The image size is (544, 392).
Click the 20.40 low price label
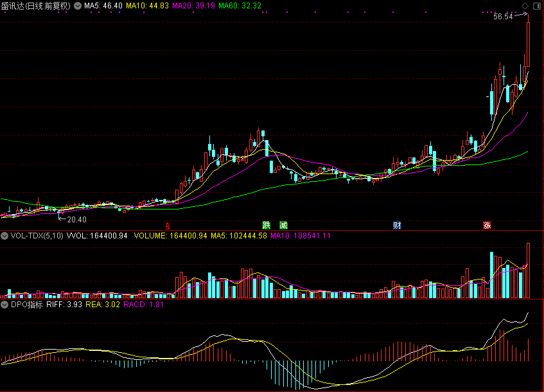(x=76, y=220)
